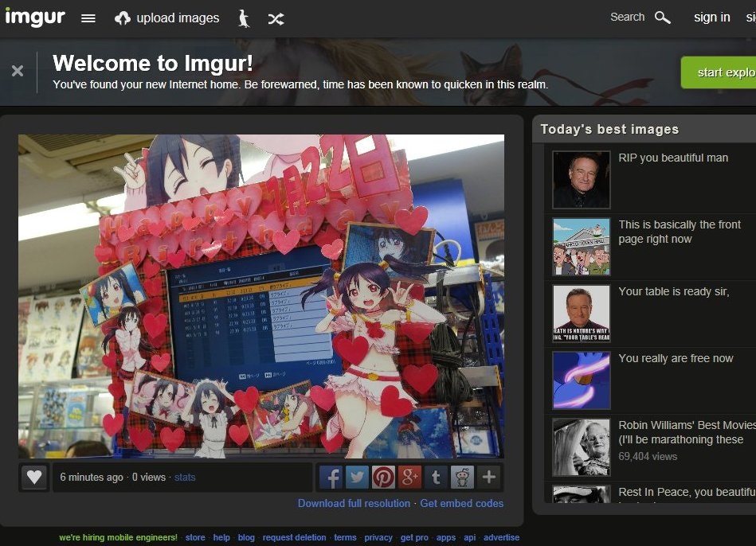756x546 pixels.
Task: Open 'Your table is ready sir' title
Action: 674,291
